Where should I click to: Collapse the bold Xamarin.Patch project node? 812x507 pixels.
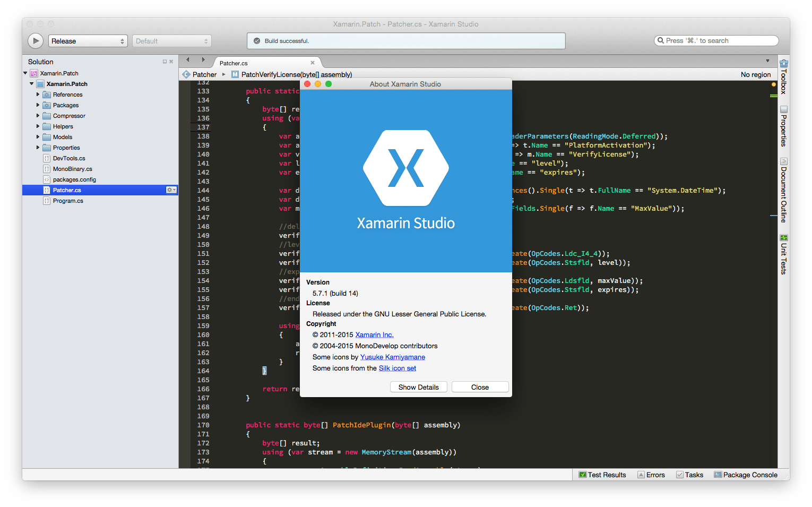pos(32,84)
